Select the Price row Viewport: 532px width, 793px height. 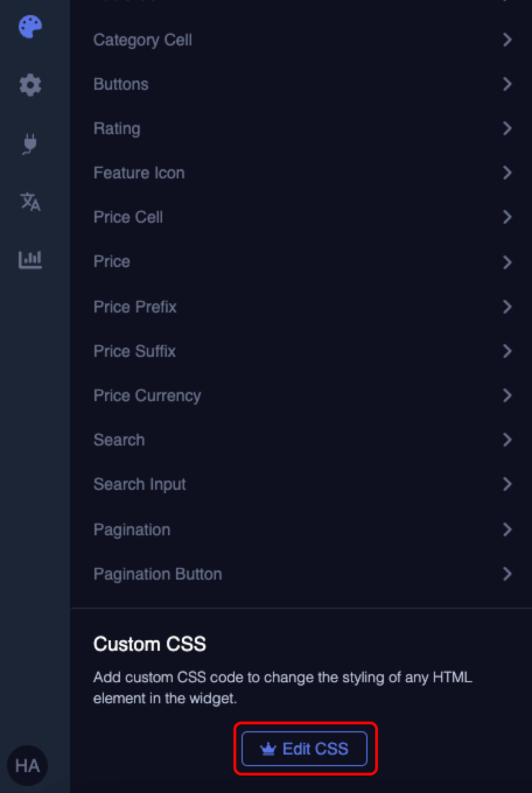(112, 262)
